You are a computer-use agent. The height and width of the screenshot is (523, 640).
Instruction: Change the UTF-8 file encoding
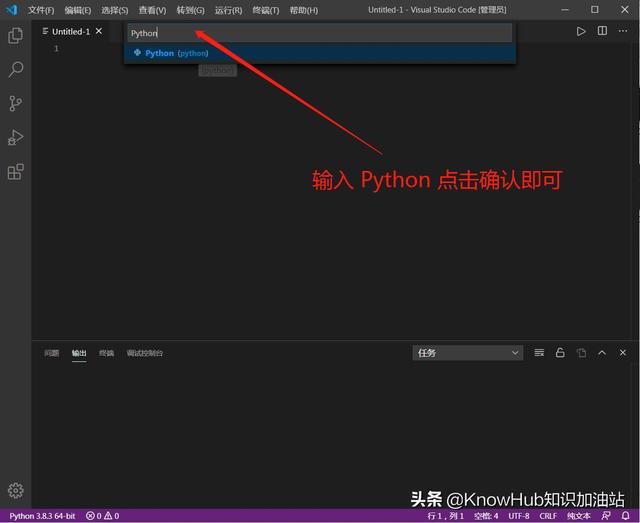(x=519, y=516)
